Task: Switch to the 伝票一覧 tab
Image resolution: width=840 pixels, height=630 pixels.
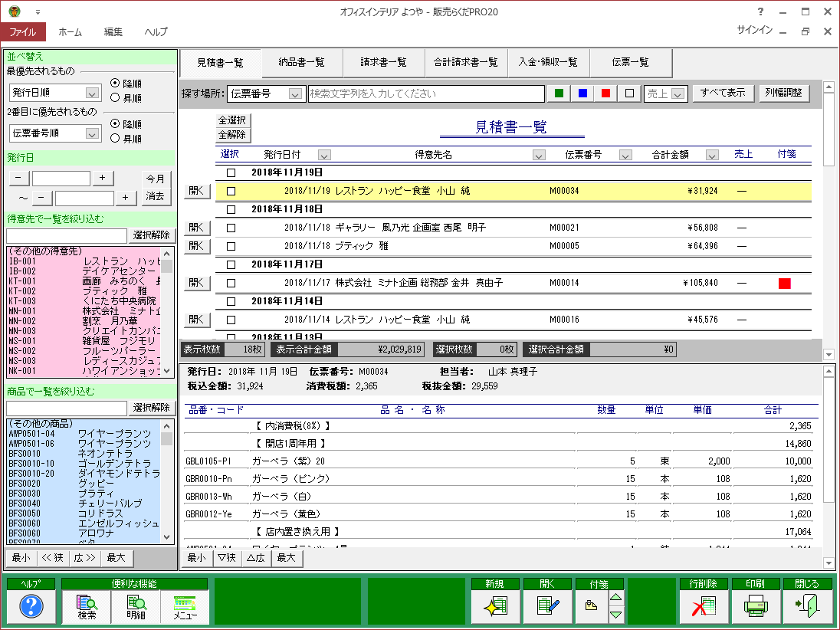Action: pyautogui.click(x=631, y=63)
